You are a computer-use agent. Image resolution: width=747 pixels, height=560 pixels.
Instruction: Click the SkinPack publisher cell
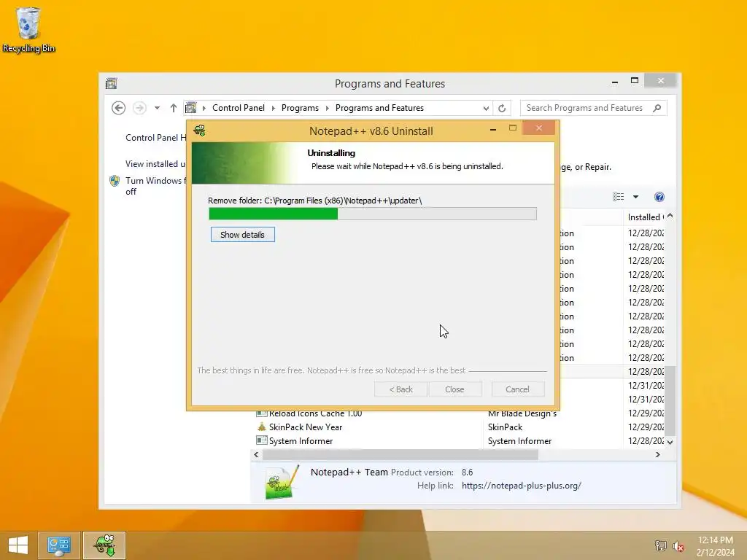pyautogui.click(x=505, y=427)
